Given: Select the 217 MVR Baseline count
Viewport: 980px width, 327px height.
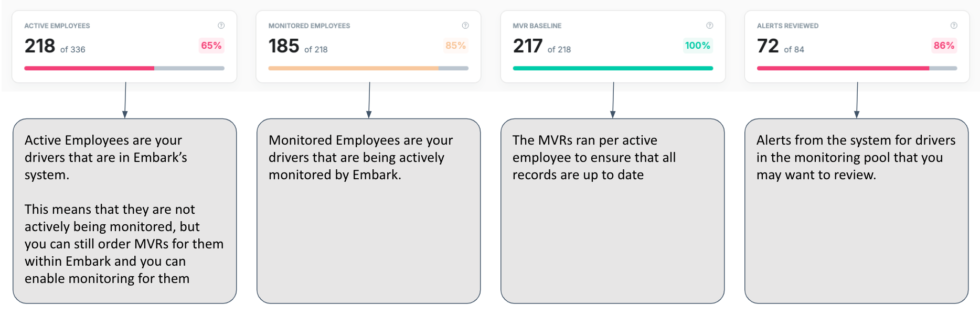Looking at the screenshot, I should pos(528,46).
